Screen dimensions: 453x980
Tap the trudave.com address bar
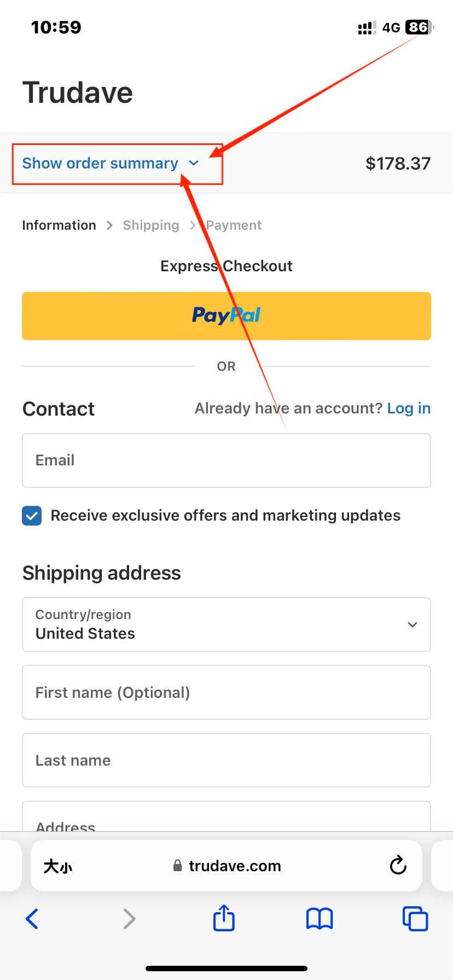226,866
